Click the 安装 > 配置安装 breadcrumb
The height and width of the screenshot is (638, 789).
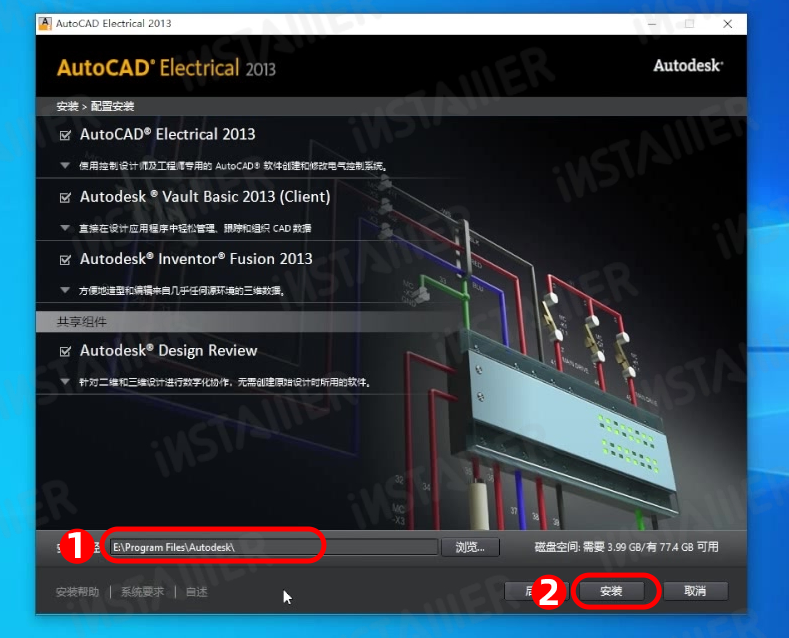95,106
